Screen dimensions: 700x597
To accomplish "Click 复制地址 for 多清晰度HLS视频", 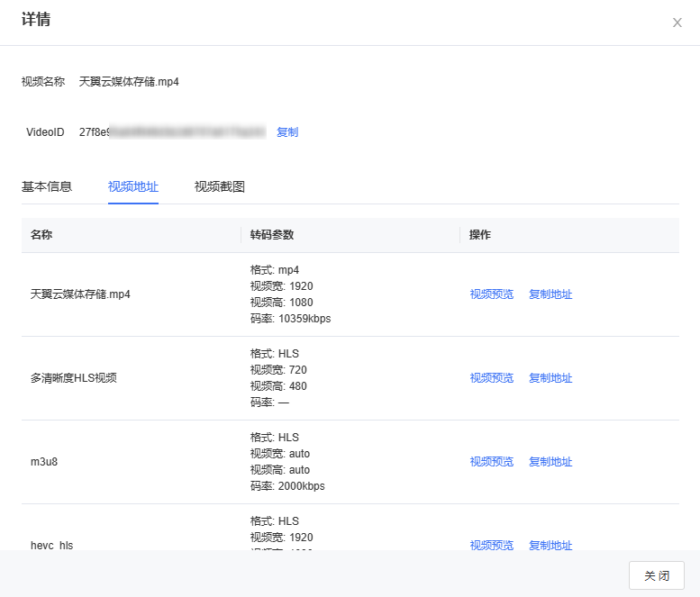I will [x=550, y=378].
